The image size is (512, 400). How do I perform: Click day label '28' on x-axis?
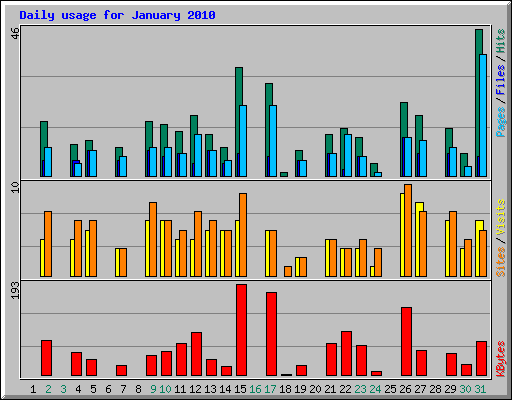(x=435, y=389)
